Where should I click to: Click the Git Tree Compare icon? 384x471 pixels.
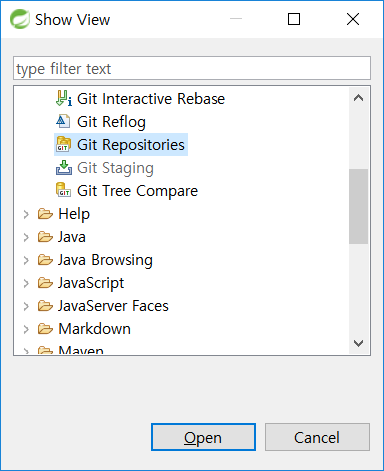click(63, 190)
